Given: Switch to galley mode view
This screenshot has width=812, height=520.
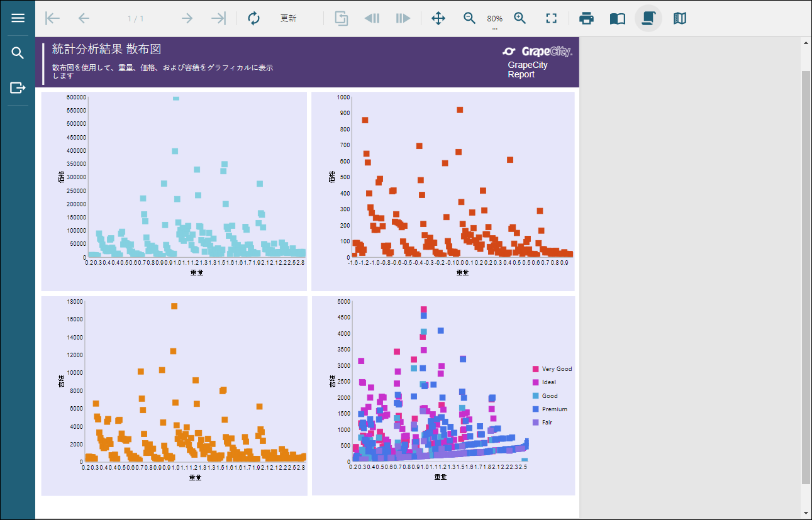Looking at the screenshot, I should 679,18.
